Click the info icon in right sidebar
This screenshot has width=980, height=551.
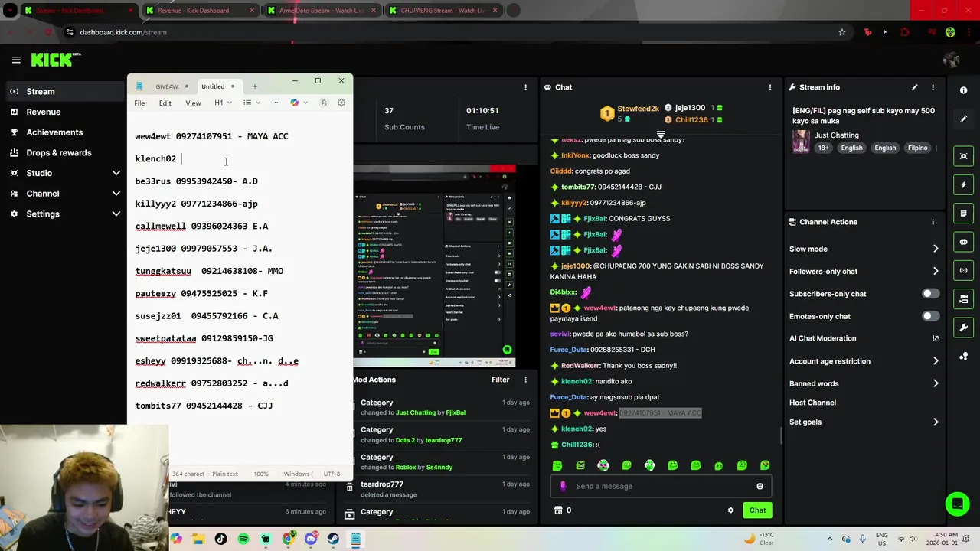pyautogui.click(x=964, y=90)
